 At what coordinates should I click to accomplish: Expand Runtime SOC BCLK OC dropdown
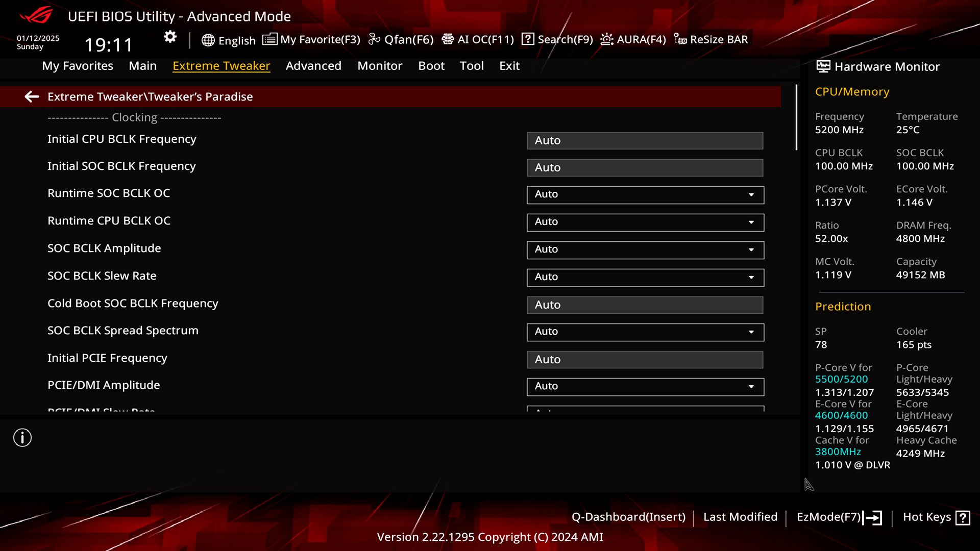tap(751, 194)
